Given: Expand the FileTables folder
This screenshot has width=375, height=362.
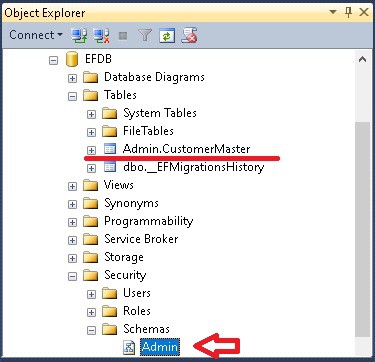Looking at the screenshot, I should (x=91, y=132).
